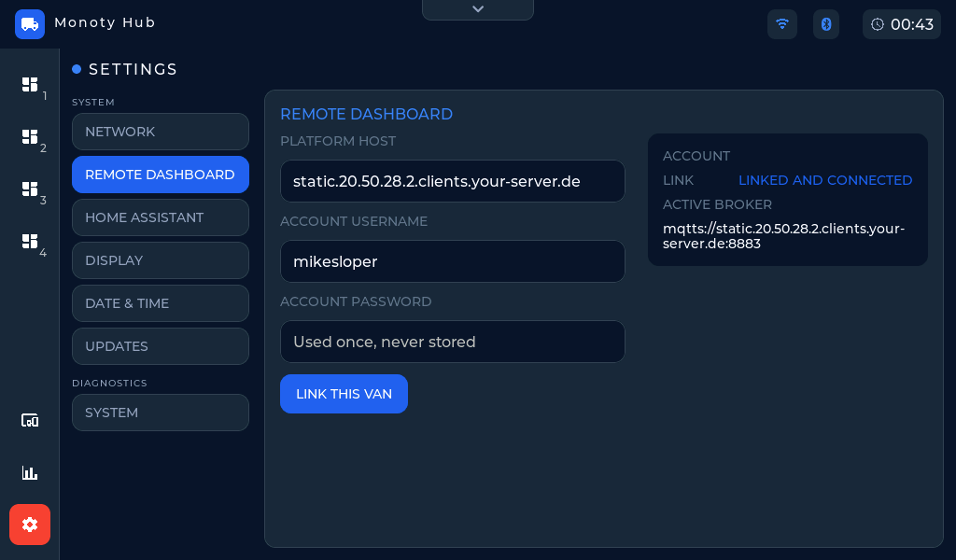Open the Date & Time settings section
This screenshot has width=956, height=560.
tap(161, 303)
